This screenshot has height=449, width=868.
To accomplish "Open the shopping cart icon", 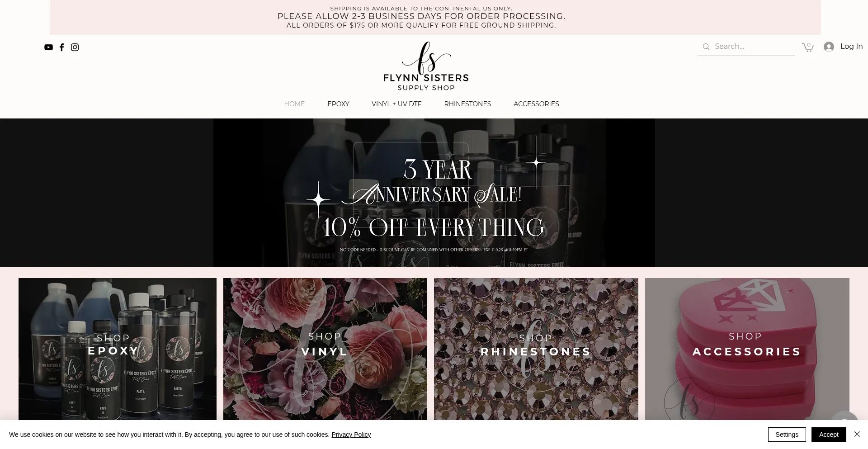I will click(808, 47).
